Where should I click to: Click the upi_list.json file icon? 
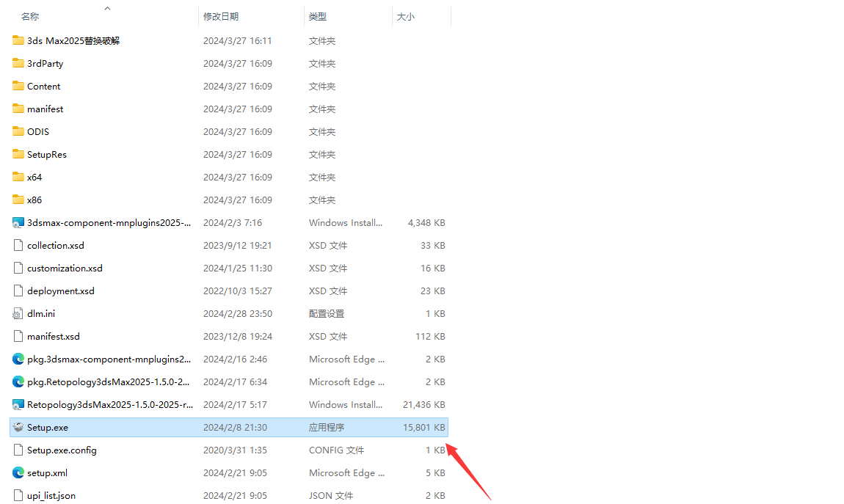point(18,495)
